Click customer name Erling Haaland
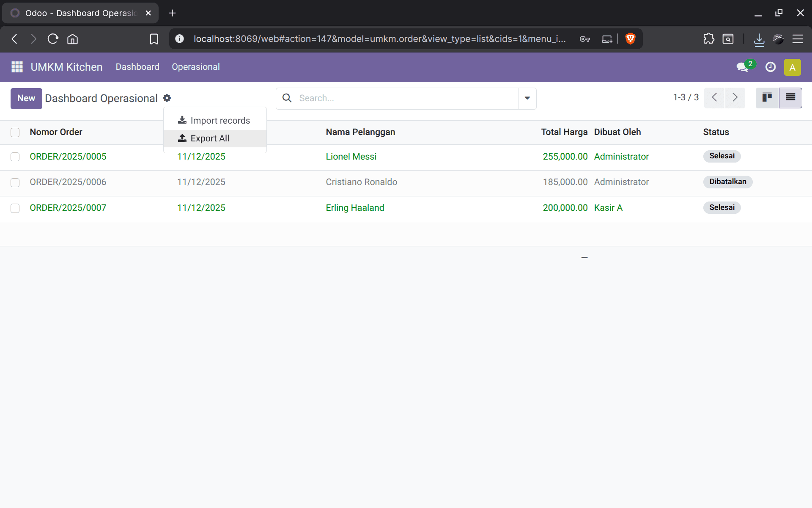Viewport: 812px width, 508px height. tap(355, 208)
